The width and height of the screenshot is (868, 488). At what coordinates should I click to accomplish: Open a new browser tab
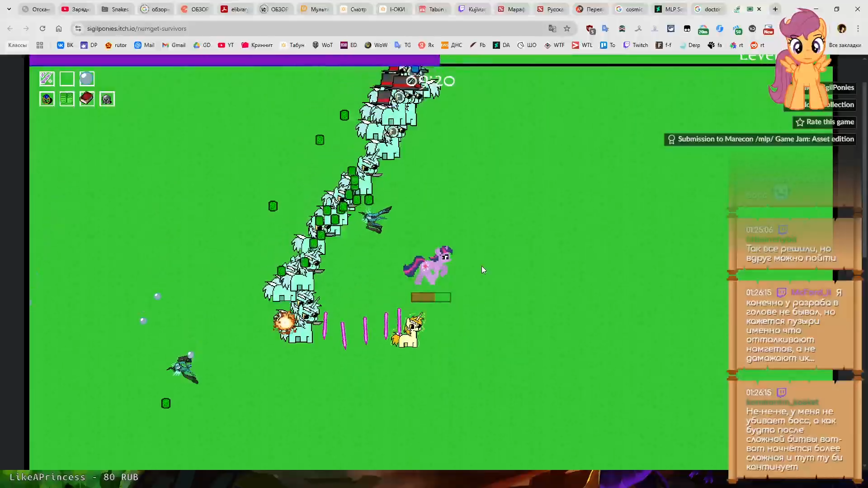point(775,9)
